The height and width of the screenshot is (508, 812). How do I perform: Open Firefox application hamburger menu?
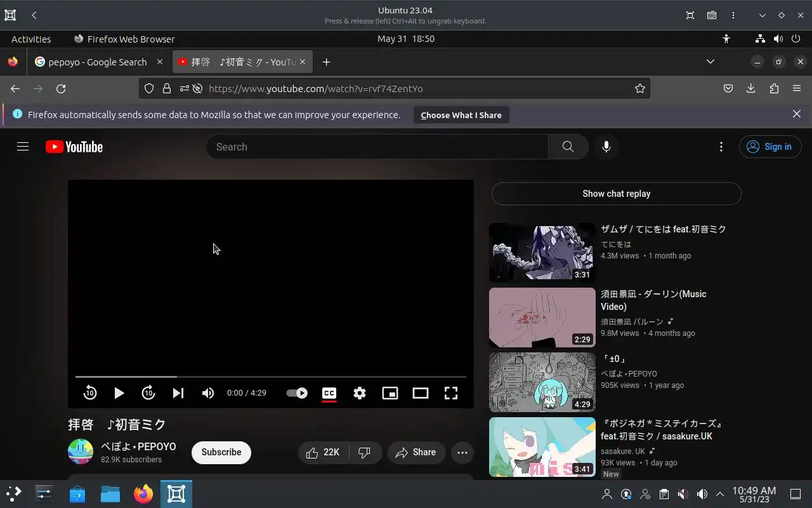797,89
